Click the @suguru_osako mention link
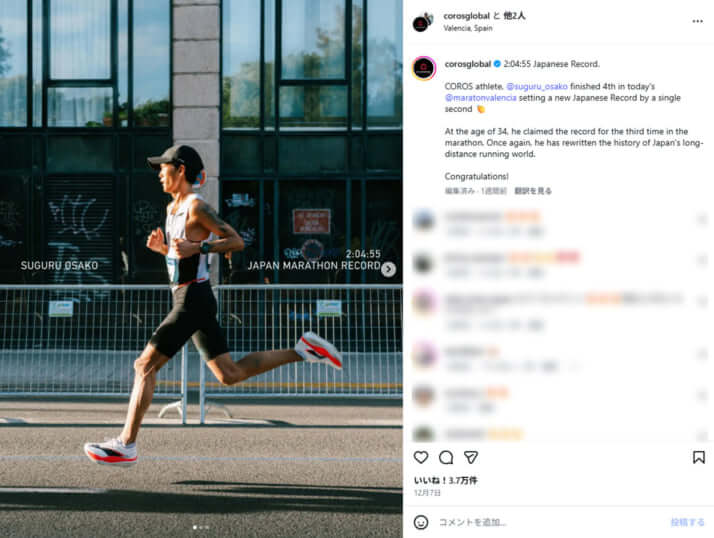This screenshot has height=538, width=714. coord(537,86)
